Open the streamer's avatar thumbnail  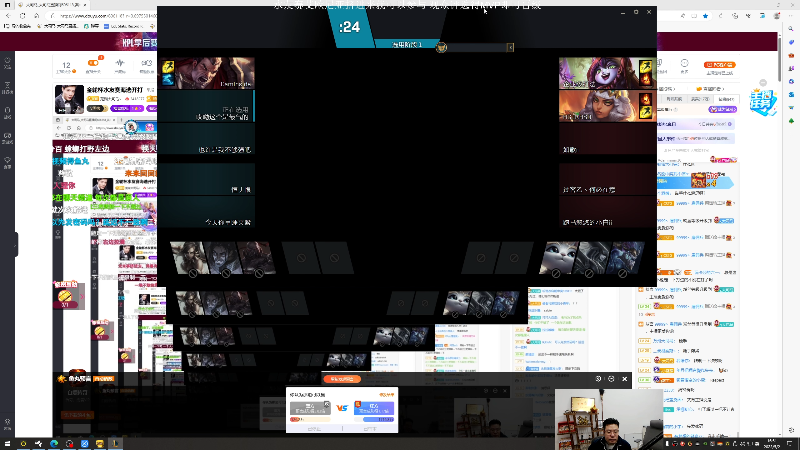[69, 99]
